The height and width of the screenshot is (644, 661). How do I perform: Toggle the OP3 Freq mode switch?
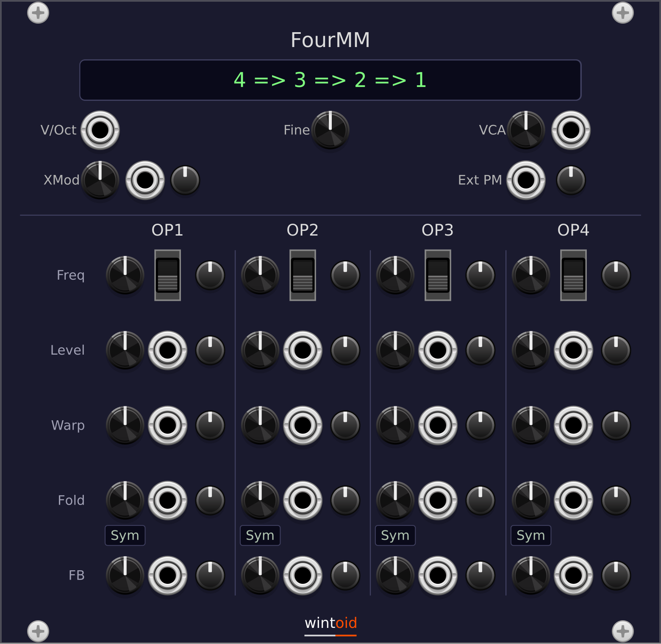click(438, 275)
